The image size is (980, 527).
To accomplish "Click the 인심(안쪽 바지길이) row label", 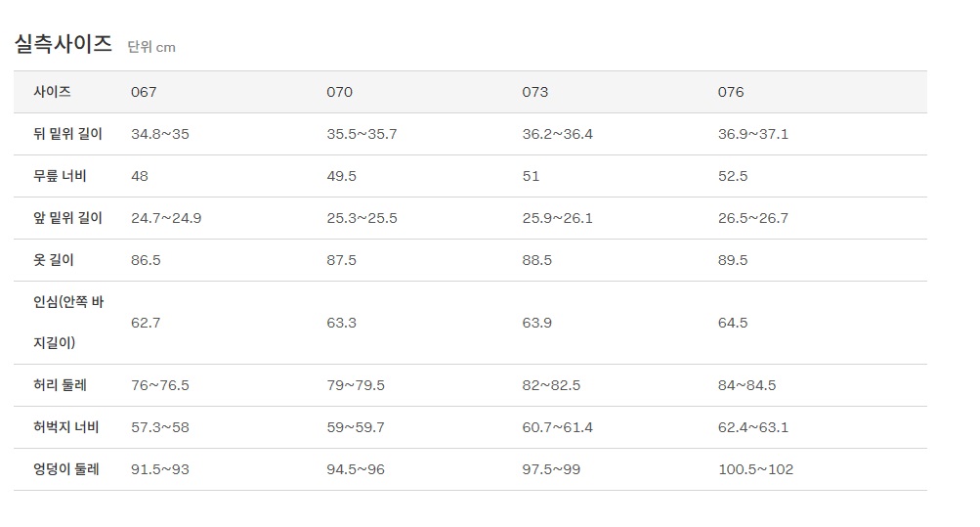I will point(68,323).
